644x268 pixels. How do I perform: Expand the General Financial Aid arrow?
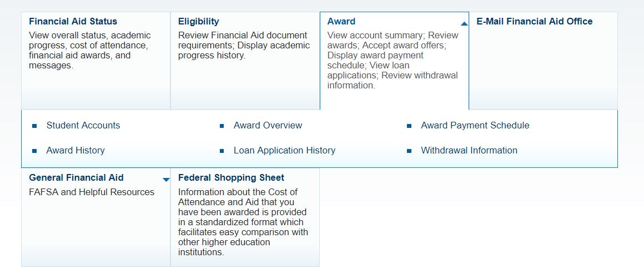click(x=166, y=180)
